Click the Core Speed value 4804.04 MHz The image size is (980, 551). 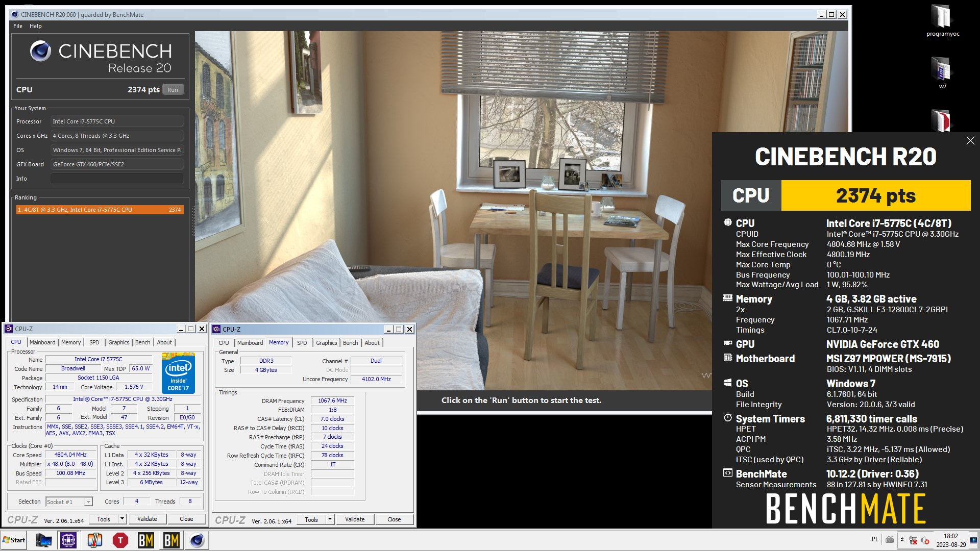pos(70,455)
